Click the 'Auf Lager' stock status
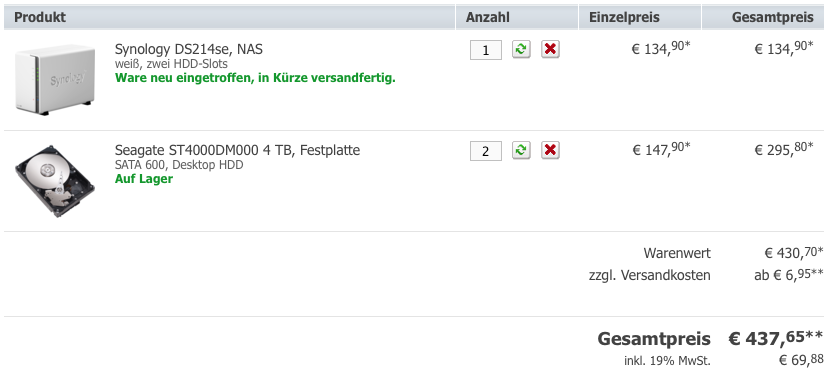 pyautogui.click(x=144, y=179)
